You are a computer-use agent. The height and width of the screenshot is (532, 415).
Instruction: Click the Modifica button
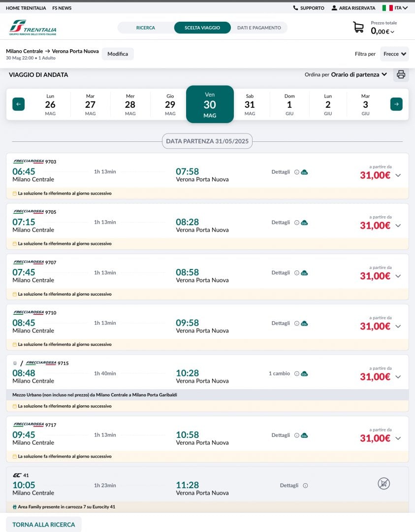[118, 54]
